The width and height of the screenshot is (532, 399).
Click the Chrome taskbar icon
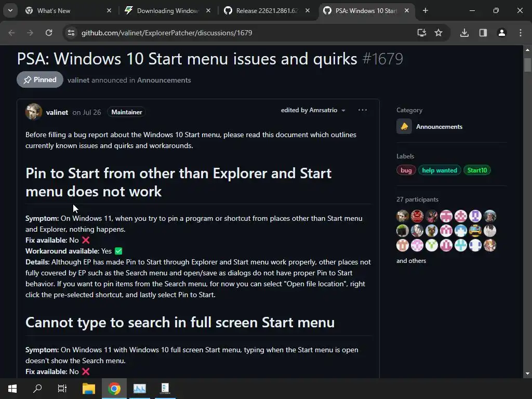point(114,389)
